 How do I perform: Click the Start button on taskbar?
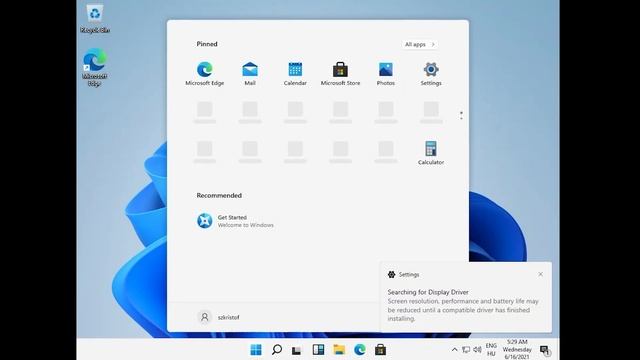[256, 350]
